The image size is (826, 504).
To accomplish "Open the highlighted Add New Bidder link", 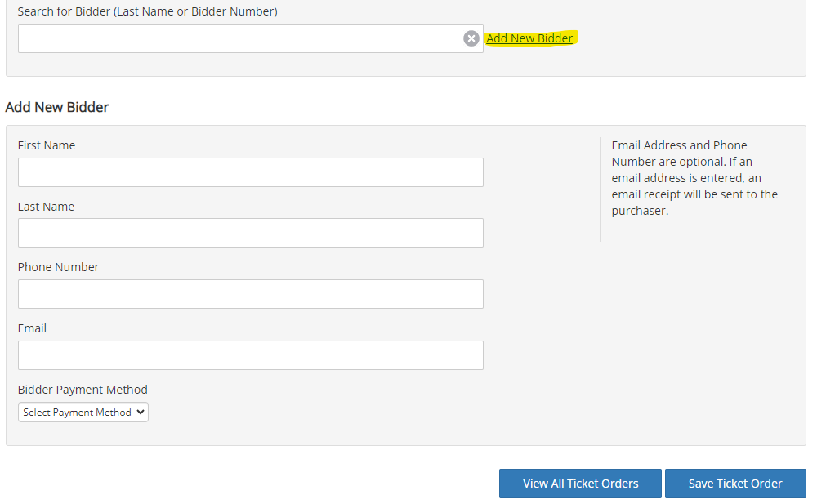I will click(529, 38).
